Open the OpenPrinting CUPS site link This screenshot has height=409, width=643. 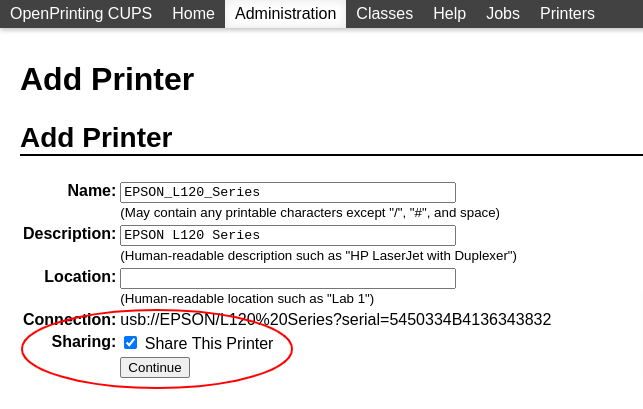[81, 14]
